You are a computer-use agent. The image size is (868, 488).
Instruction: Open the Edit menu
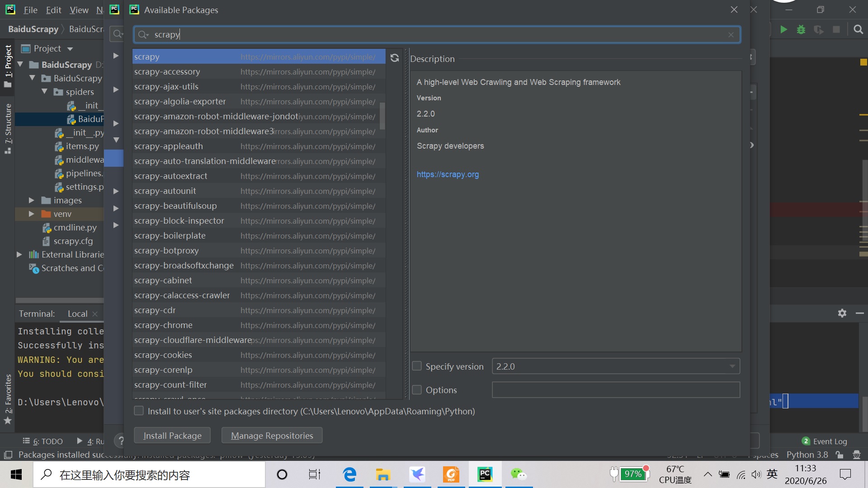[x=53, y=10]
